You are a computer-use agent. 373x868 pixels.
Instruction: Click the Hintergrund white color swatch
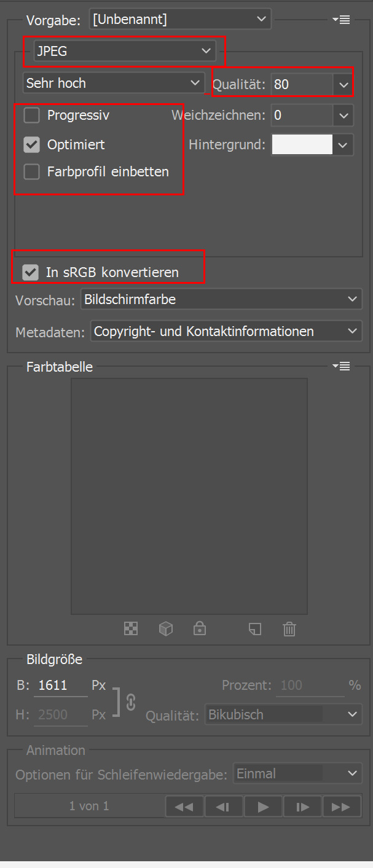(302, 145)
